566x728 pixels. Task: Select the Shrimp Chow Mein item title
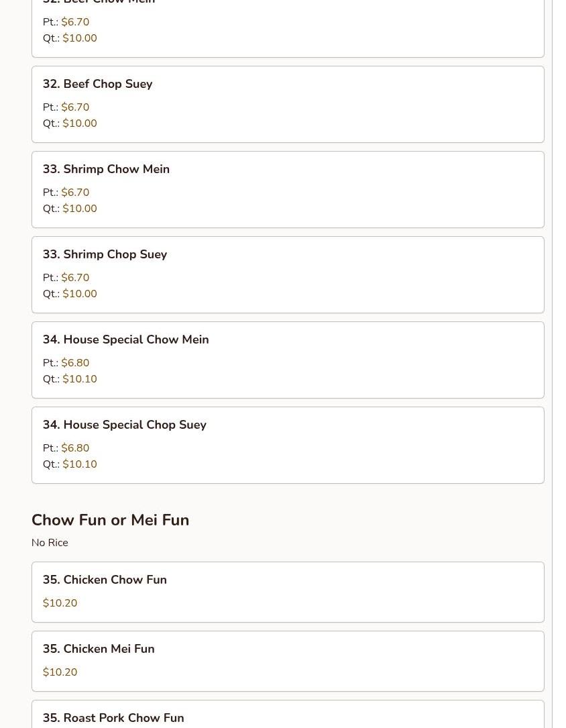coord(106,169)
